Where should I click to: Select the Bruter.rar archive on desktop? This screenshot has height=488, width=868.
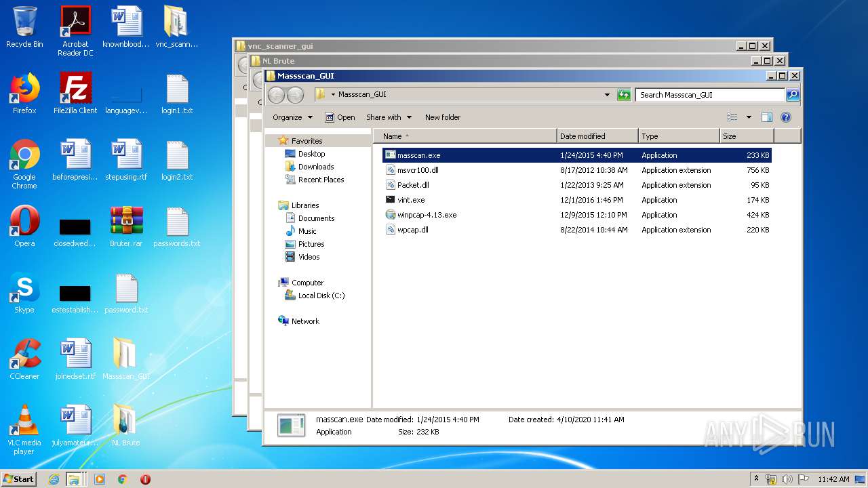pyautogui.click(x=126, y=227)
